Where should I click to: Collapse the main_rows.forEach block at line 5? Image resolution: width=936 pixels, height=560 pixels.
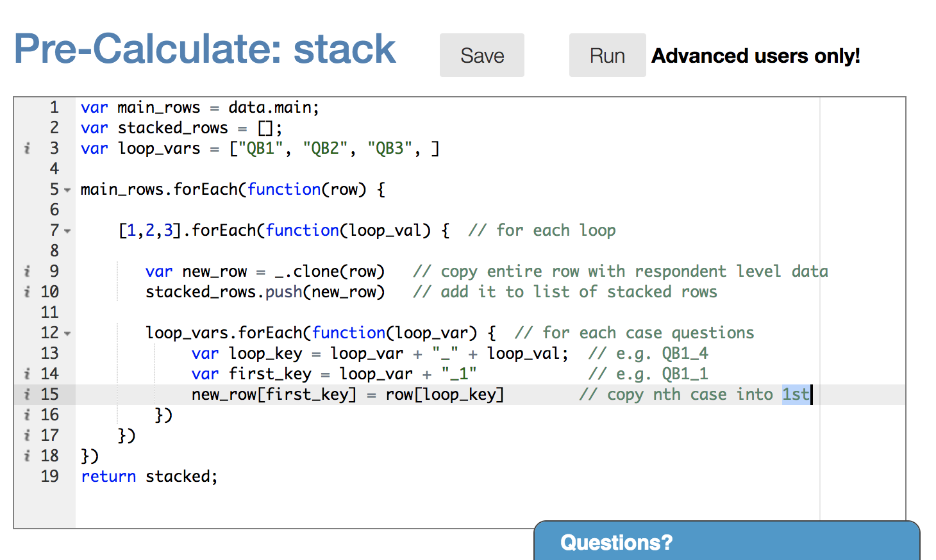coord(67,190)
